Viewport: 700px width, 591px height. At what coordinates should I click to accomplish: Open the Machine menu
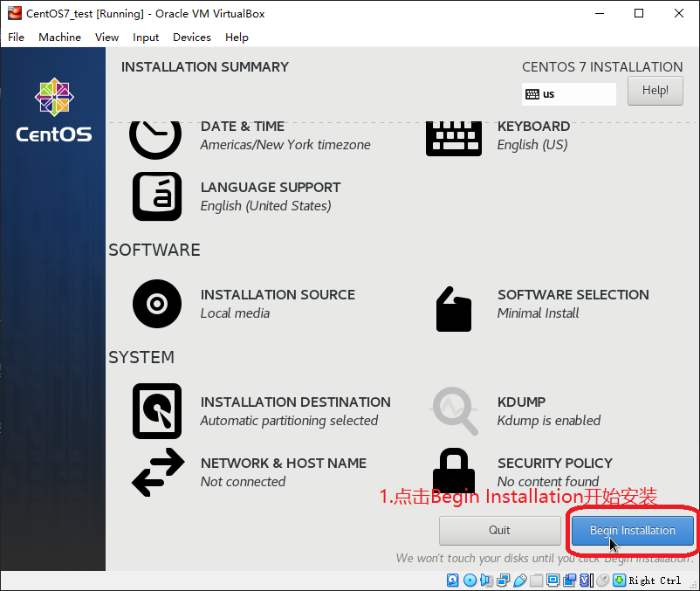coord(60,37)
